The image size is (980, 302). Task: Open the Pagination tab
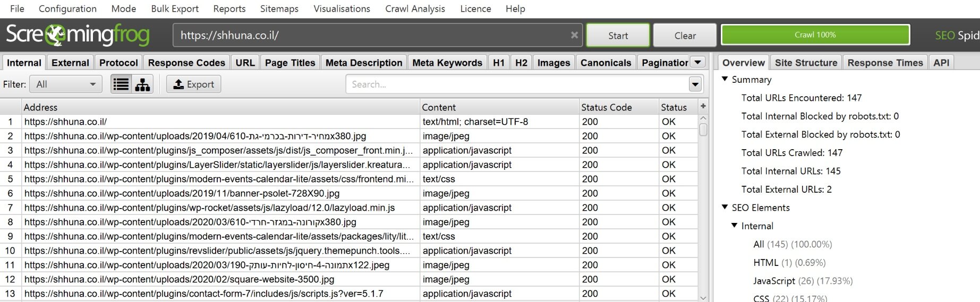pos(664,63)
